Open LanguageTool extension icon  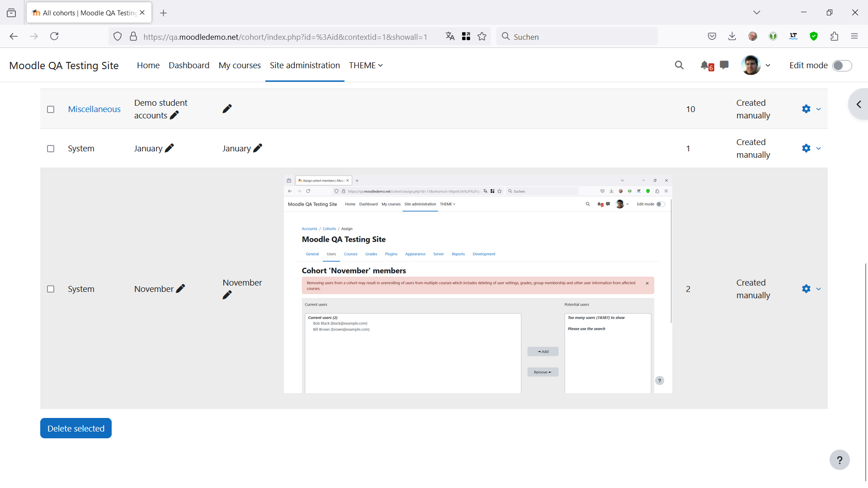click(793, 37)
